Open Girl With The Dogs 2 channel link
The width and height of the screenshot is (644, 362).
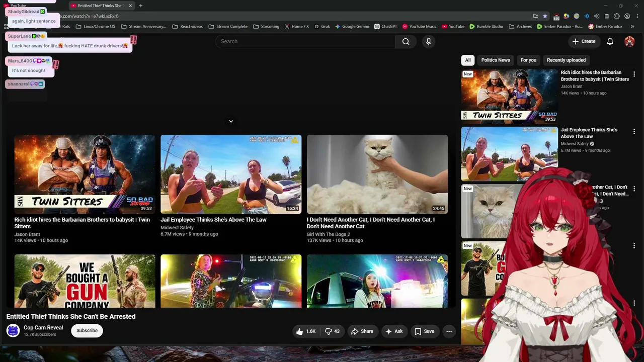pos(329,234)
